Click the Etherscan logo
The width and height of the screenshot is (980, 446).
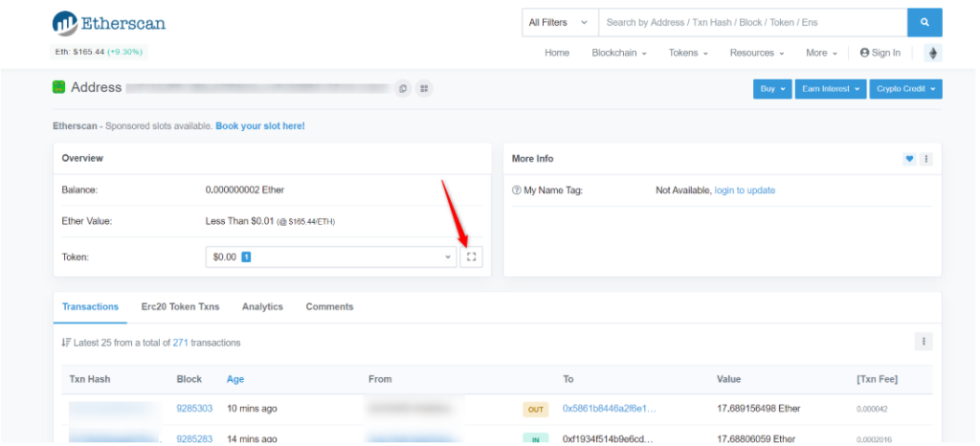(109, 24)
